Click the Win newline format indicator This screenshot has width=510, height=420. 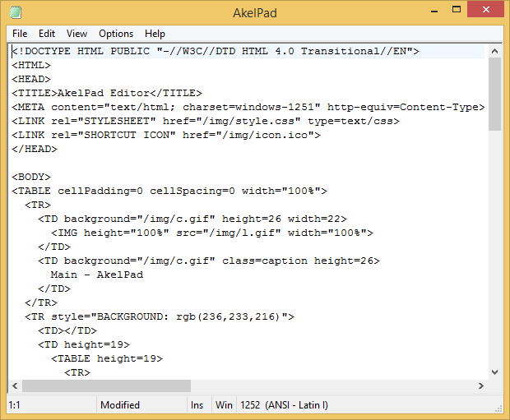coord(224,405)
